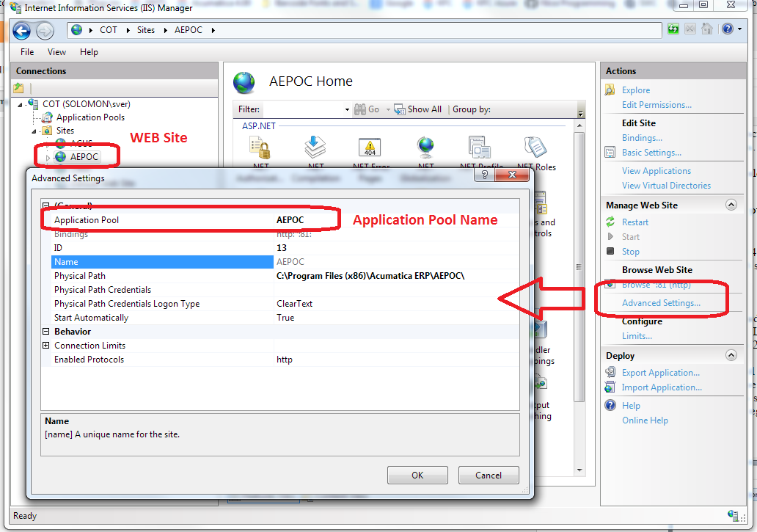Select the Application Pool property row

click(x=285, y=220)
